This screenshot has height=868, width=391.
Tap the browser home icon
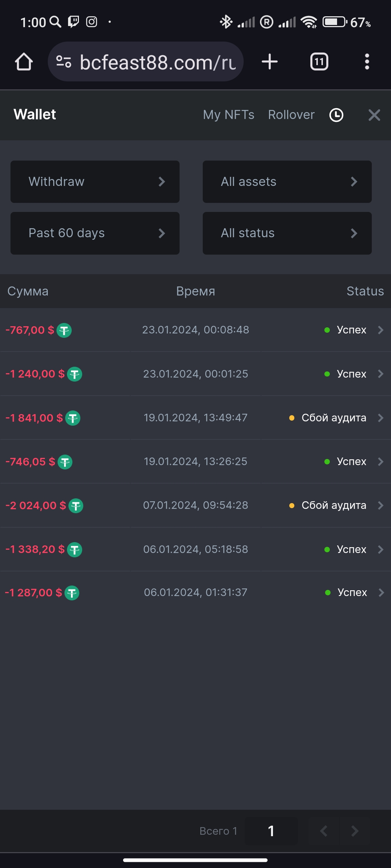pos(24,61)
